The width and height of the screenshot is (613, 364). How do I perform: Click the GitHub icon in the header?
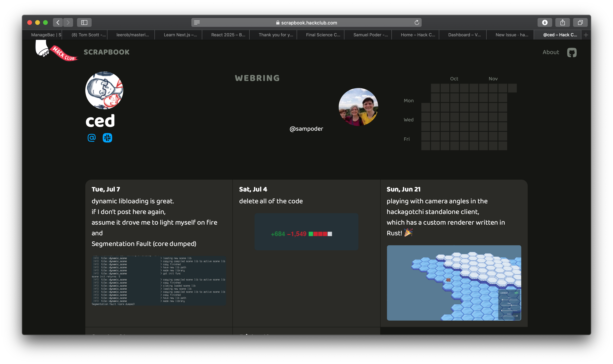tap(572, 53)
